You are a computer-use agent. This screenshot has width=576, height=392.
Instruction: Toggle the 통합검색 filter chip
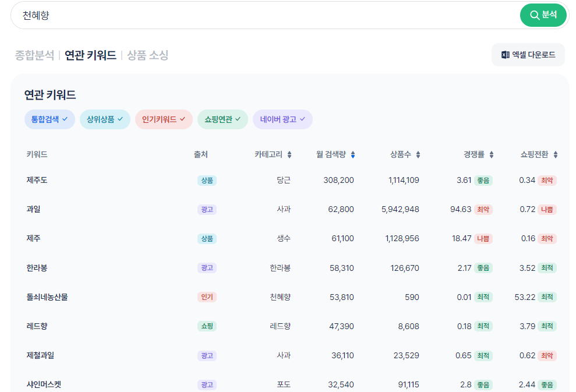click(x=50, y=119)
